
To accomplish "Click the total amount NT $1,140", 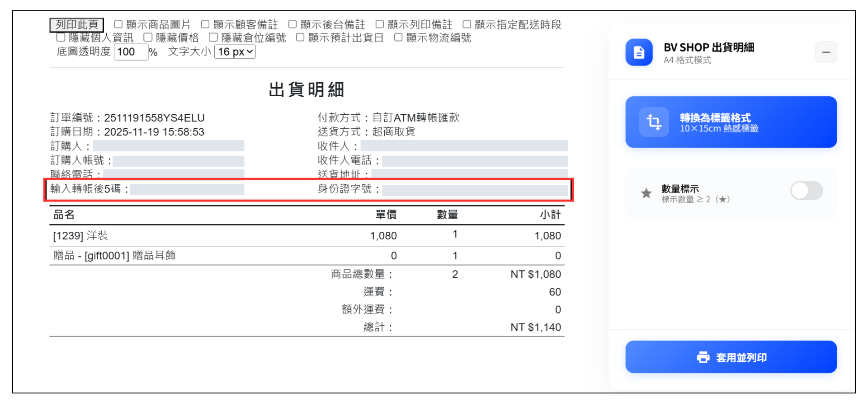I will click(x=536, y=327).
